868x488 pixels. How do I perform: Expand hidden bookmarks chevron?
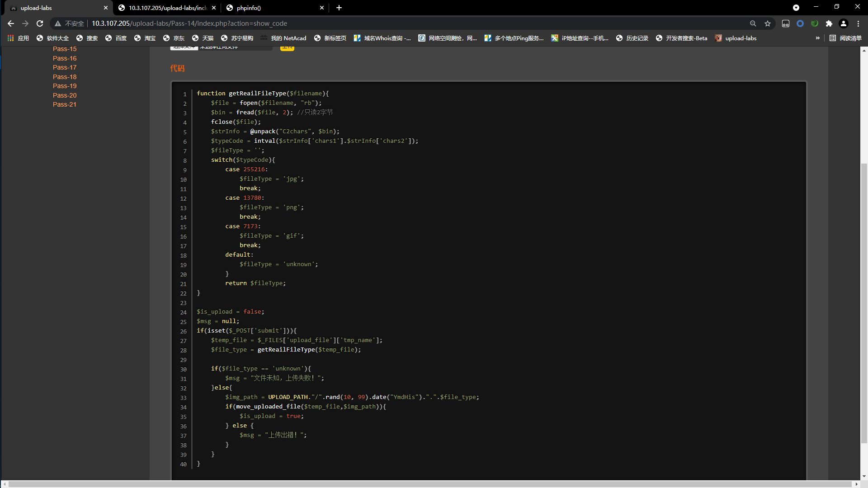(x=817, y=38)
